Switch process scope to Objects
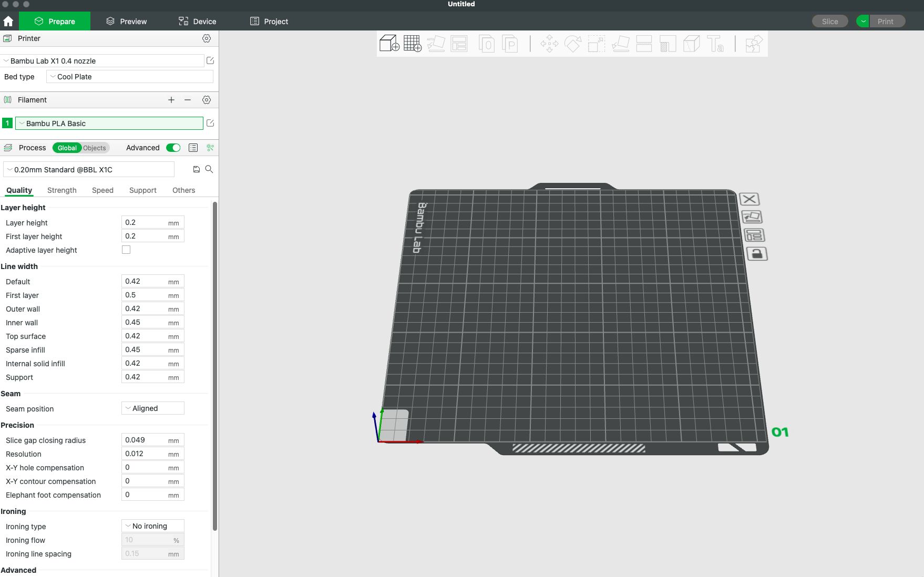This screenshot has height=577, width=924. point(95,148)
